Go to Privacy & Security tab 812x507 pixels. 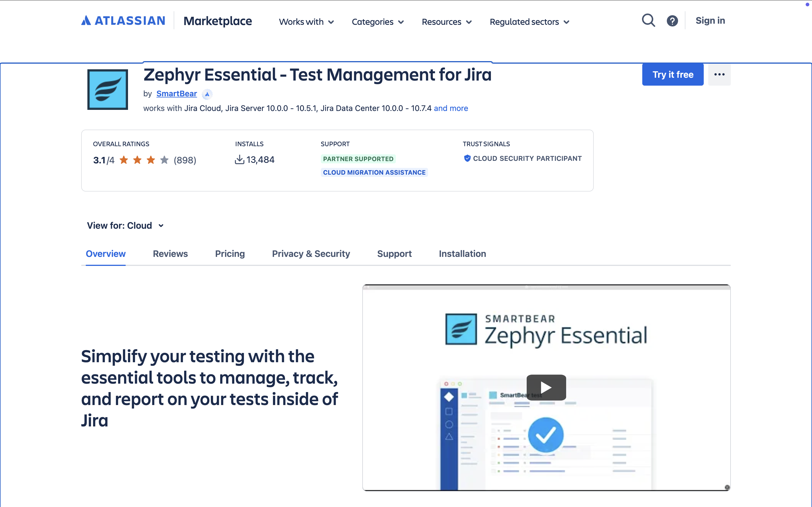click(x=311, y=254)
